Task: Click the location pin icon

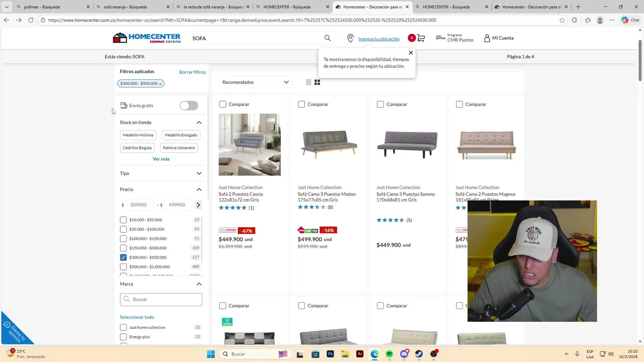Action: click(351, 38)
